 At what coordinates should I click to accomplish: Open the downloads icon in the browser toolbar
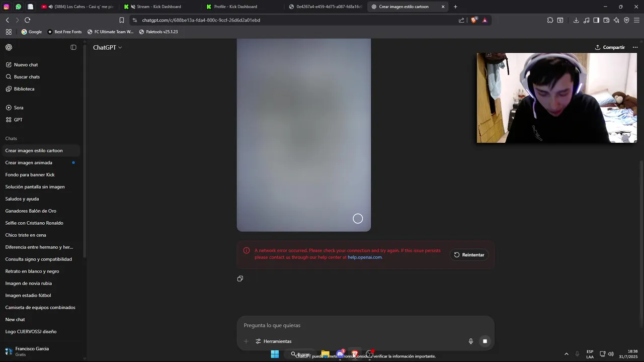pyautogui.click(x=576, y=20)
